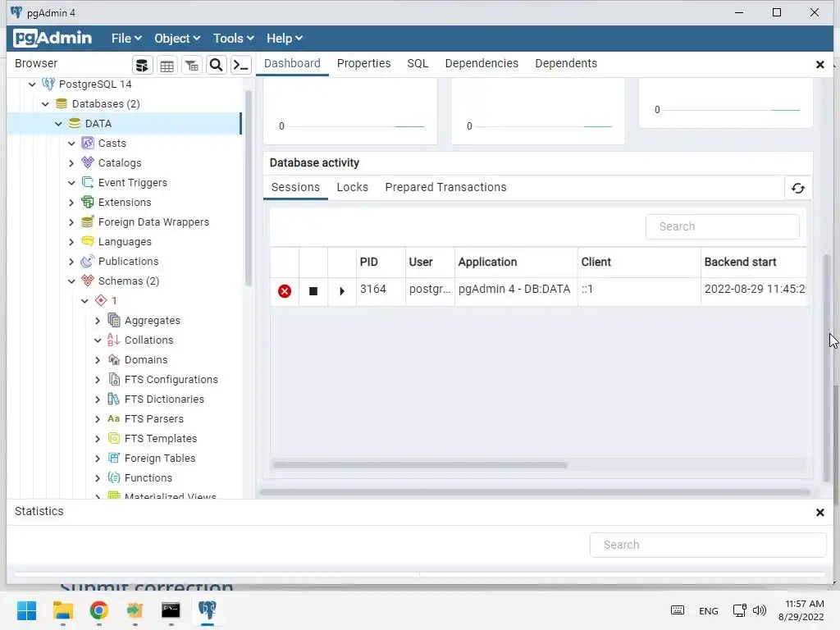
Task: Launch the PSQL Tool terminal icon
Action: 241,66
